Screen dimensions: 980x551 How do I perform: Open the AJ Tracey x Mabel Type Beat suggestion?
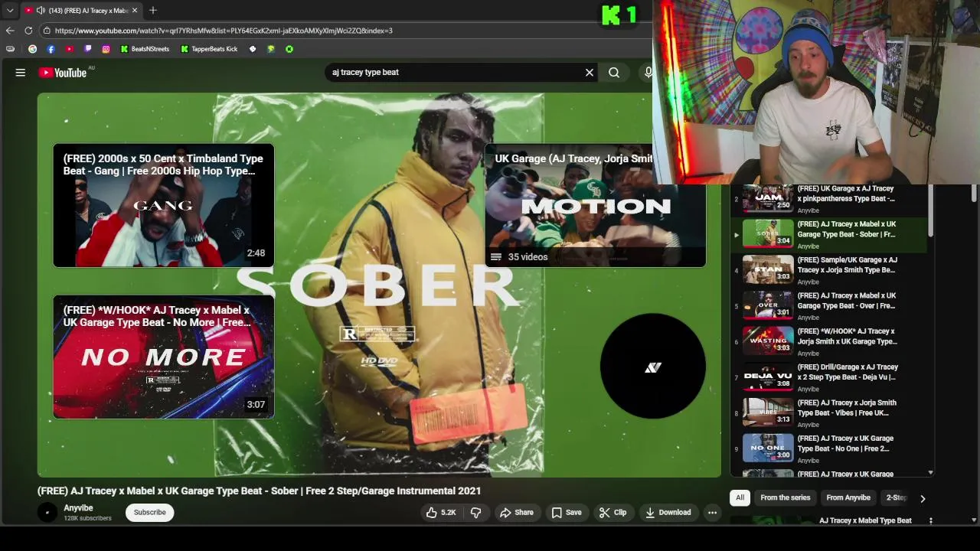click(x=865, y=520)
